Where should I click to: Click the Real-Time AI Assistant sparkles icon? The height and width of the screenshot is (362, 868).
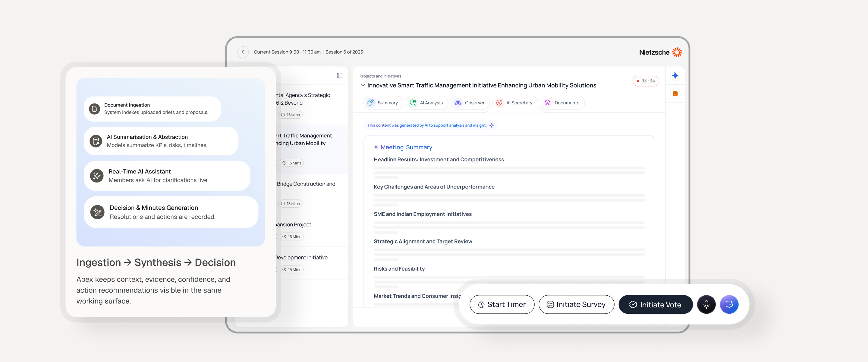coord(97,176)
